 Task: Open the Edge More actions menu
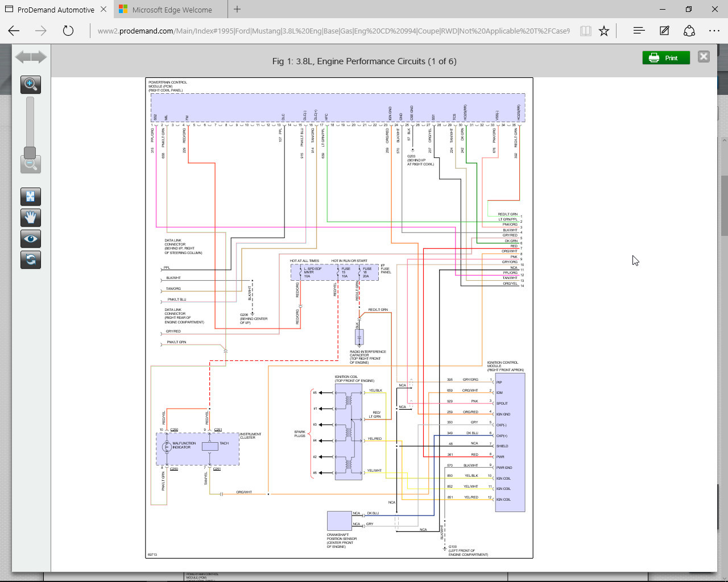(714, 31)
